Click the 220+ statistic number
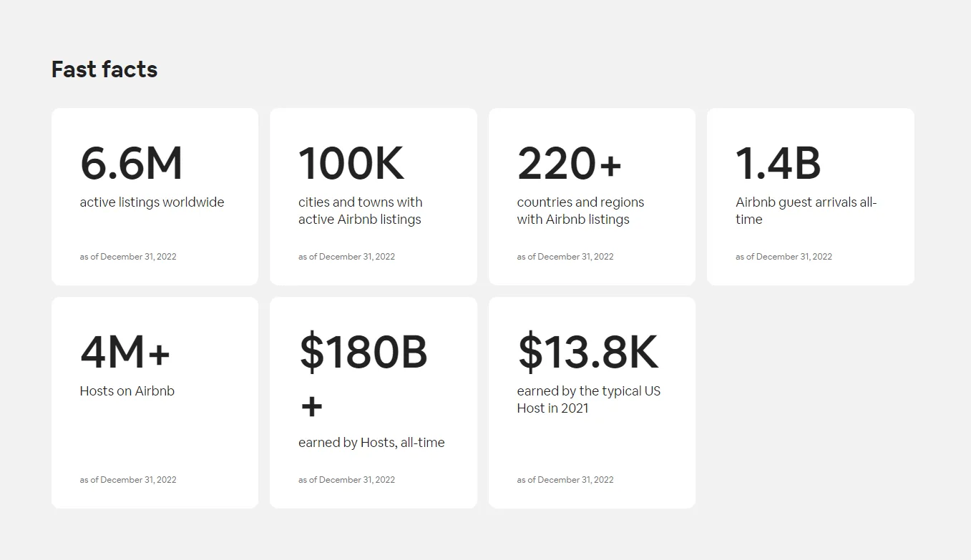 pyautogui.click(x=570, y=164)
